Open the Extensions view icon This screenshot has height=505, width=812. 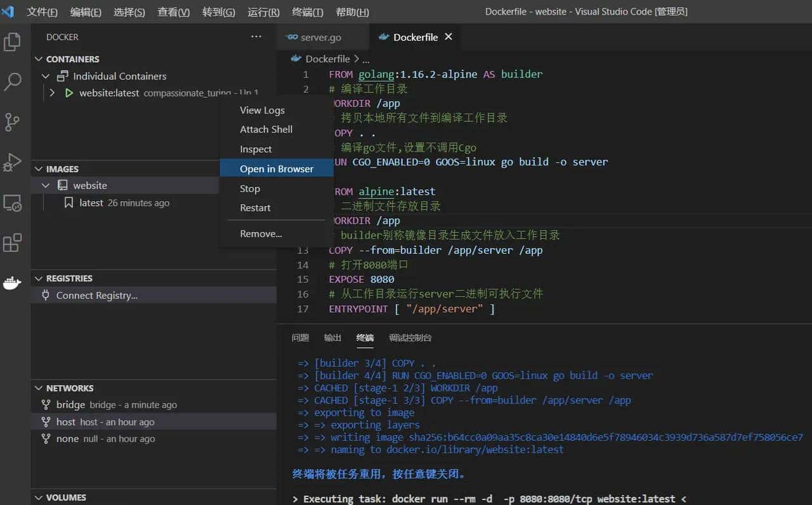tap(13, 243)
